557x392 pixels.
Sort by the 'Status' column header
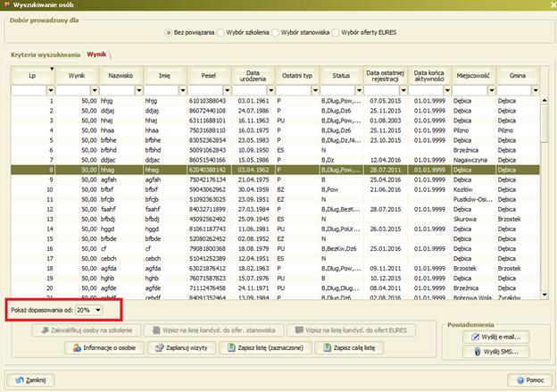coord(341,75)
